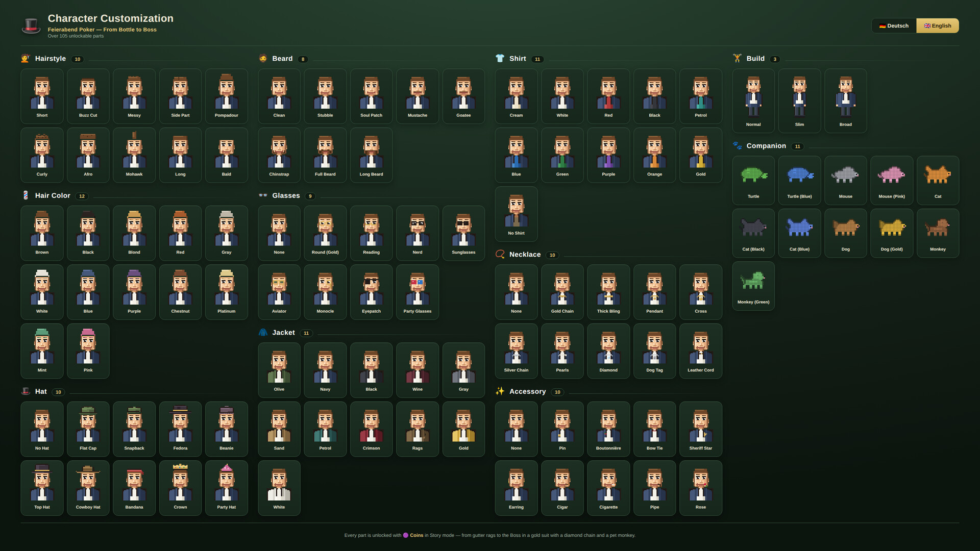Choose the Top Hat option

pyautogui.click(x=42, y=488)
